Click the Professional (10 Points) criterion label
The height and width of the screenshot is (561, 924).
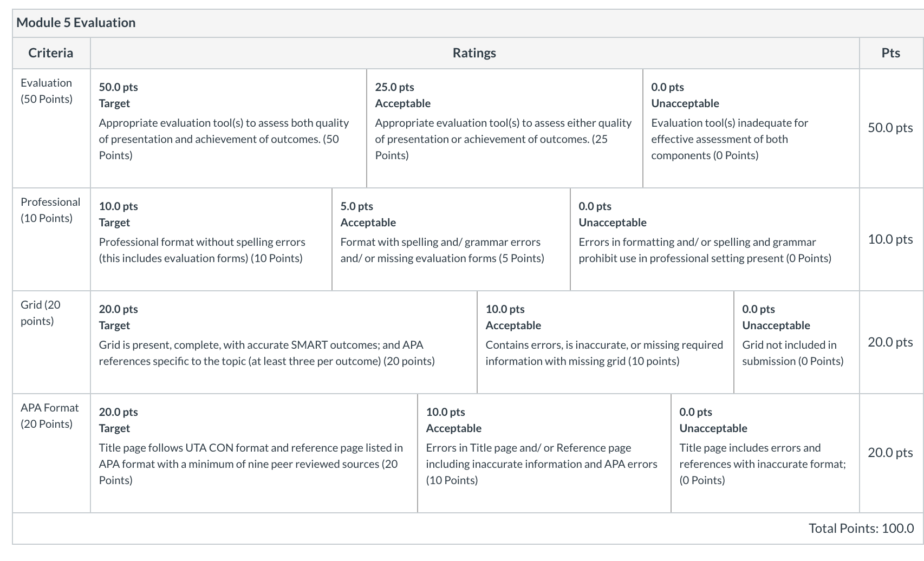[50, 210]
